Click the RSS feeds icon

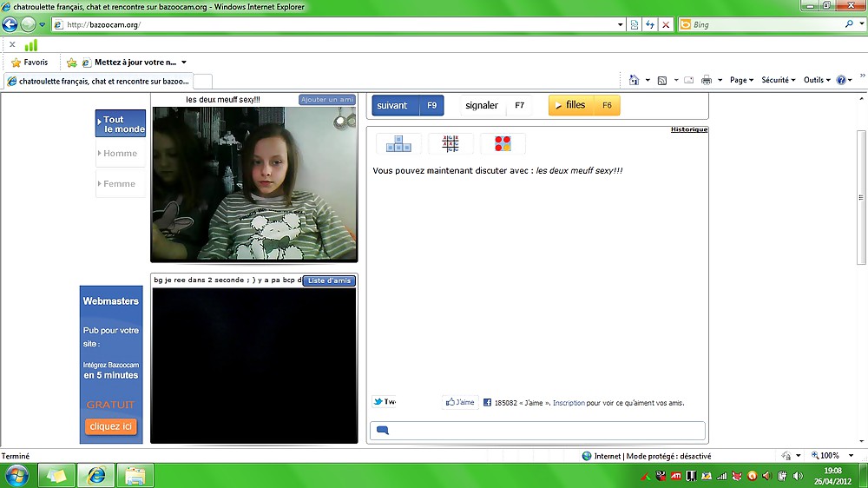click(662, 80)
